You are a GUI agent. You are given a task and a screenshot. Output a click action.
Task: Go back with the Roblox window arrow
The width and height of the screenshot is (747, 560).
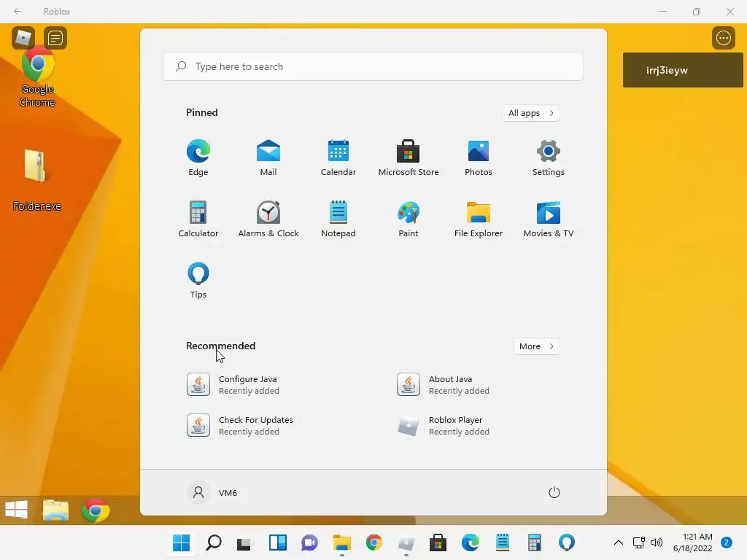18,11
